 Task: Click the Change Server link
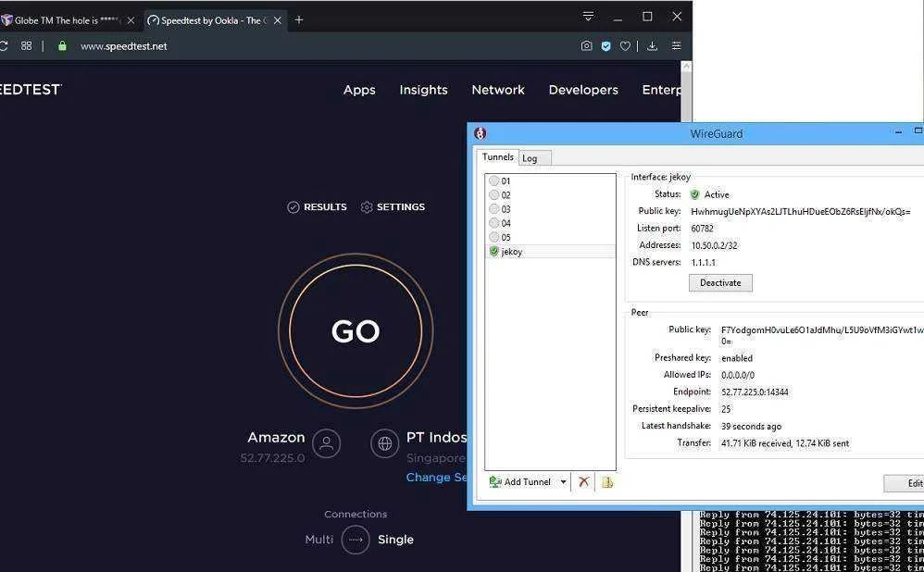pos(436,478)
